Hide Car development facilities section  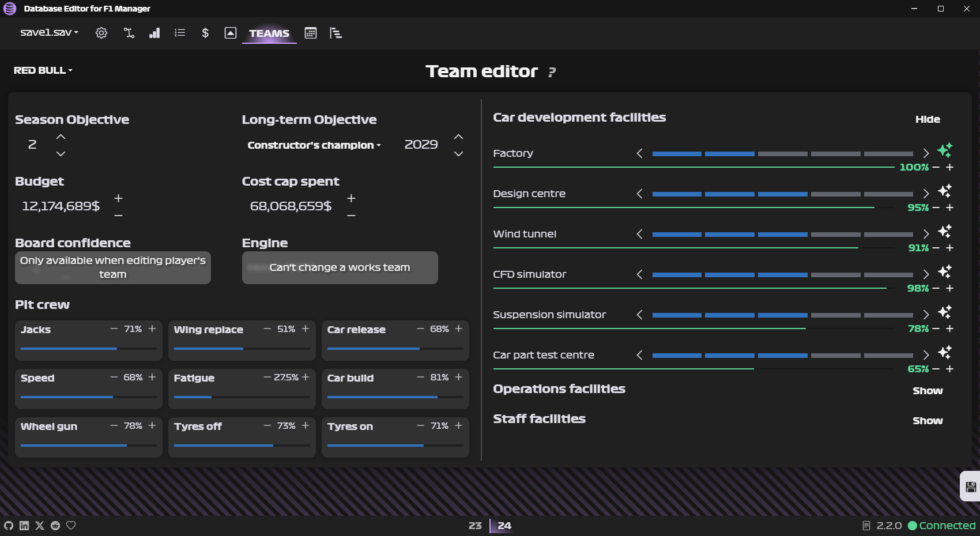[x=928, y=119]
